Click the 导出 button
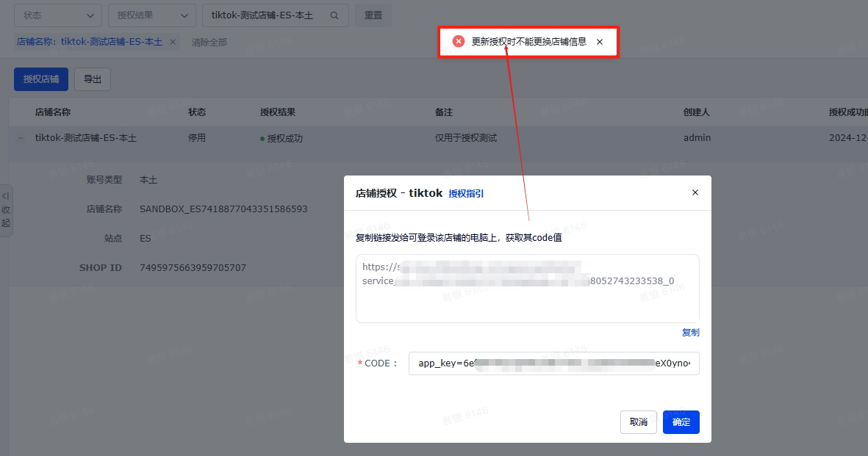868x456 pixels. click(x=93, y=79)
